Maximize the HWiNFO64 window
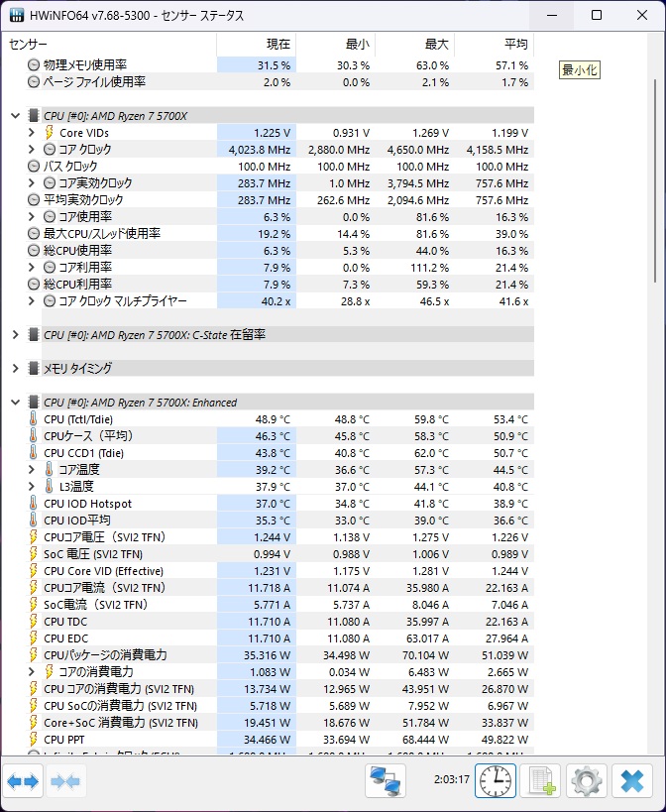The image size is (666, 812). [597, 15]
